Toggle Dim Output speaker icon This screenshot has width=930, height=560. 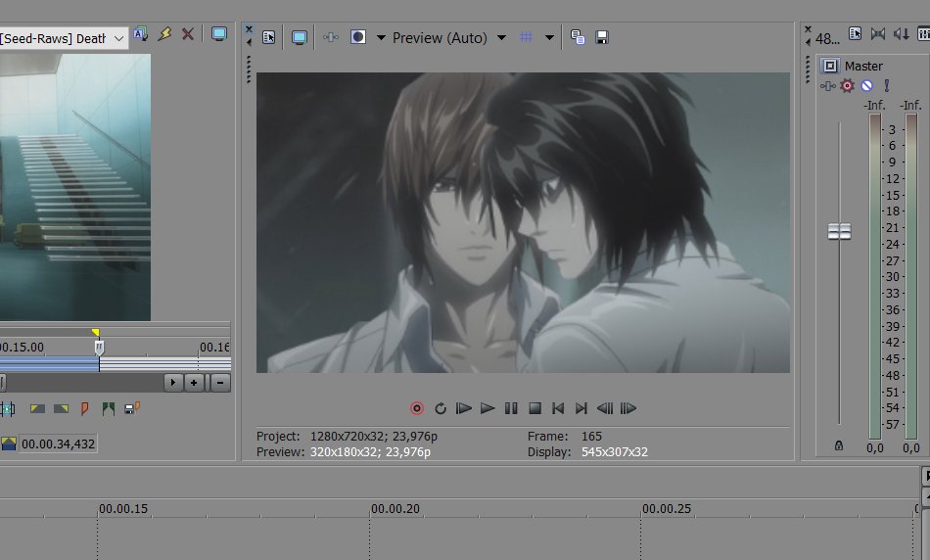tap(902, 34)
